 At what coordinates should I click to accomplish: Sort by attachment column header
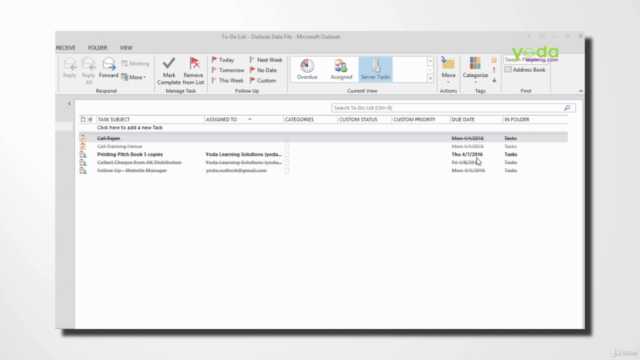(x=90, y=119)
